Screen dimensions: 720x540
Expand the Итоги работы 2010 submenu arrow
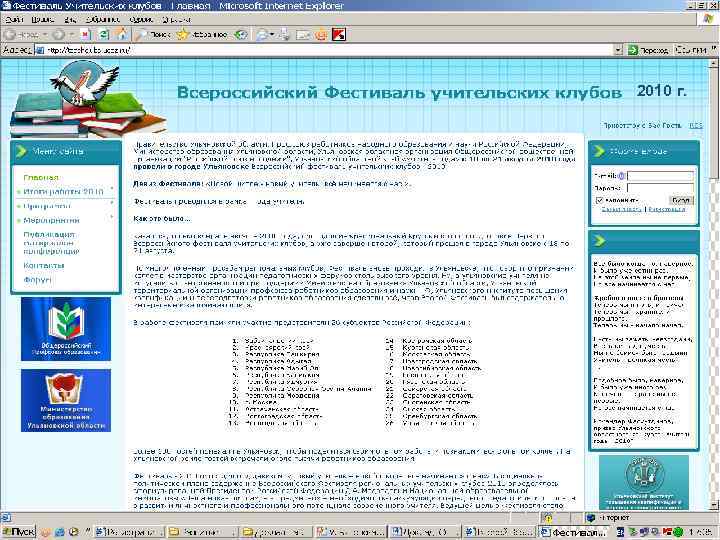(112, 189)
